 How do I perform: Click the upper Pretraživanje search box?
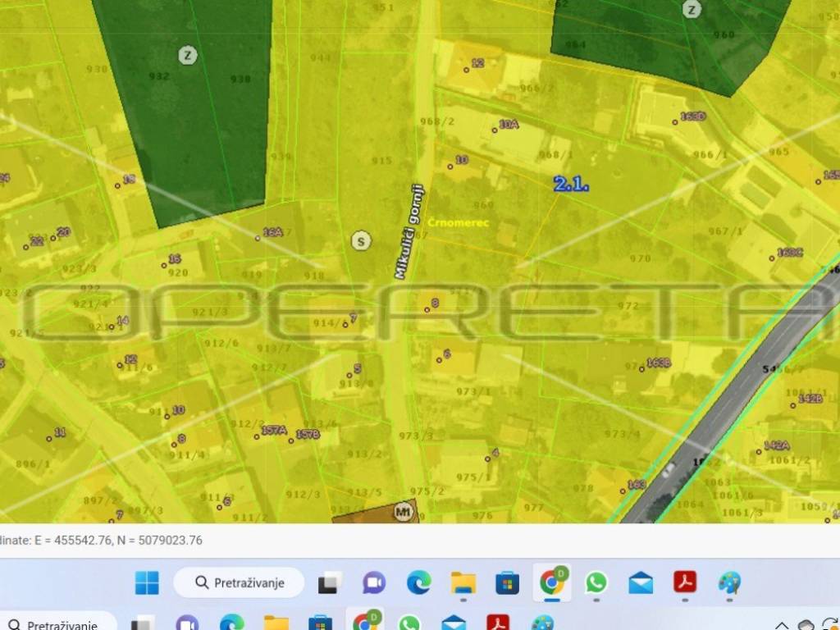coord(239,583)
